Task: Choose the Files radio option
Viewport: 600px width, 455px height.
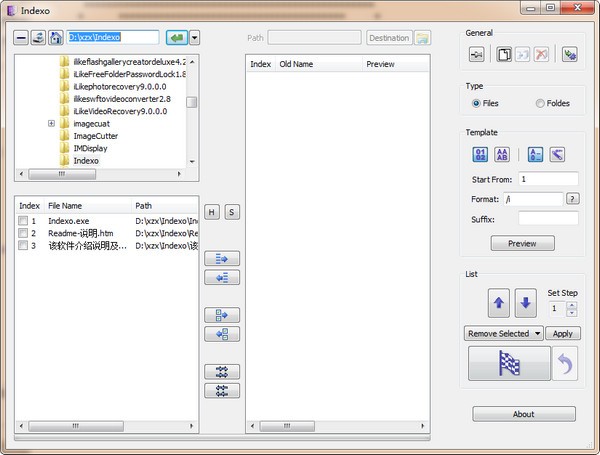Action: [476, 103]
